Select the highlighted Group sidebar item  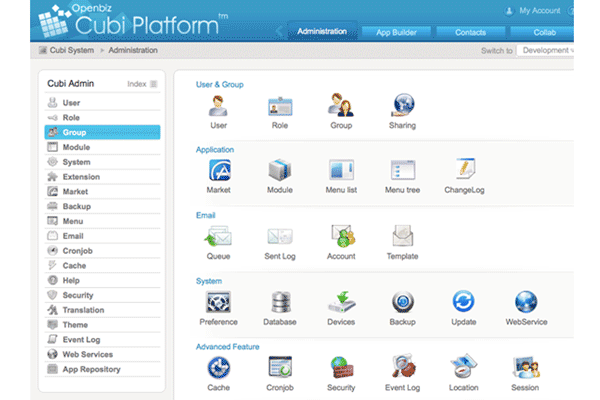pyautogui.click(x=102, y=132)
